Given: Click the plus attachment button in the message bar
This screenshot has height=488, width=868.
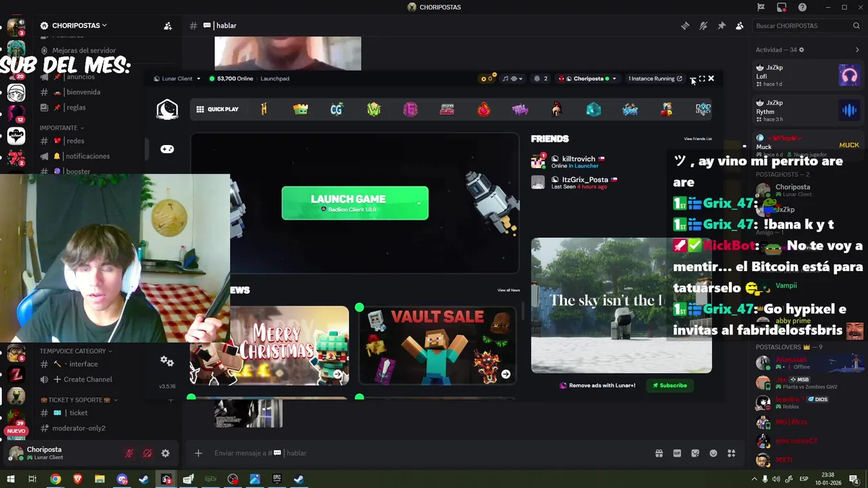Looking at the screenshot, I should pos(198,453).
